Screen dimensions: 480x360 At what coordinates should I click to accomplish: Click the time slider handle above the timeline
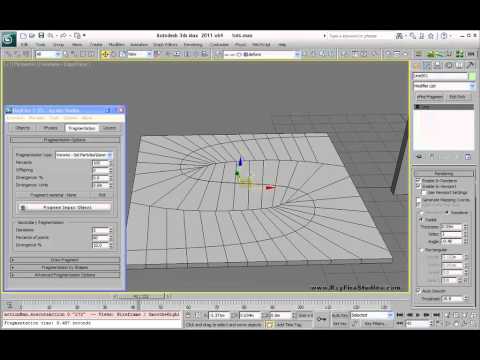[x=139, y=296]
